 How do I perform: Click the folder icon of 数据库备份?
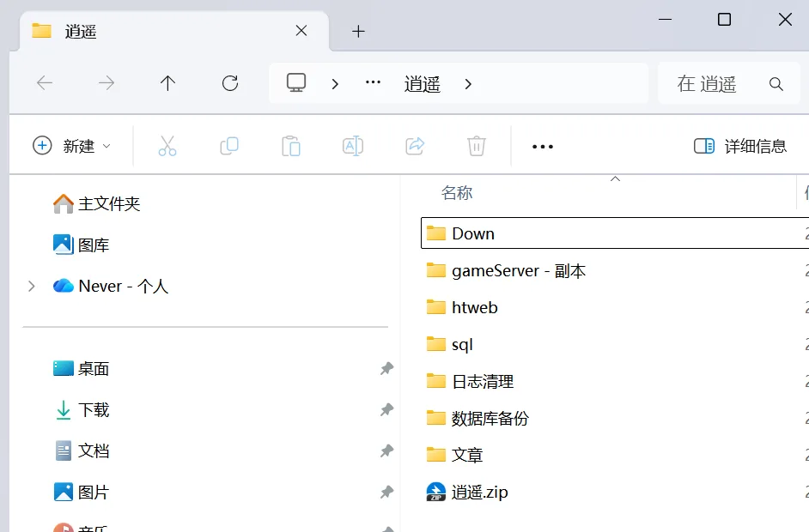tap(436, 418)
